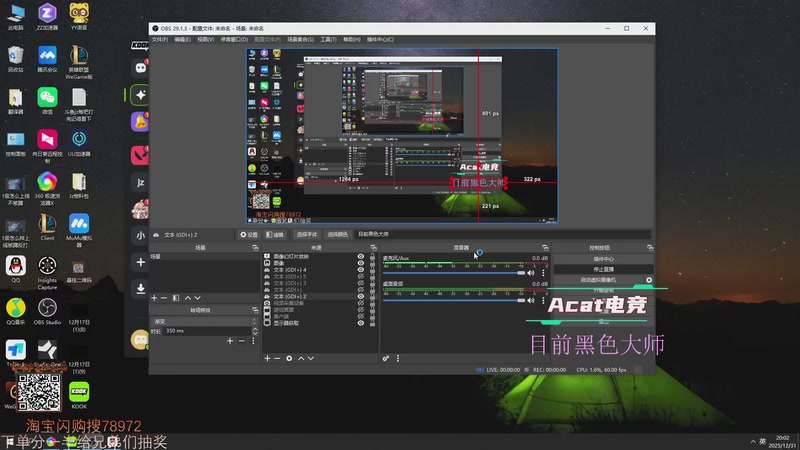Remove transition with minus icon
Image resolution: width=800 pixels, height=450 pixels.
coord(242,341)
